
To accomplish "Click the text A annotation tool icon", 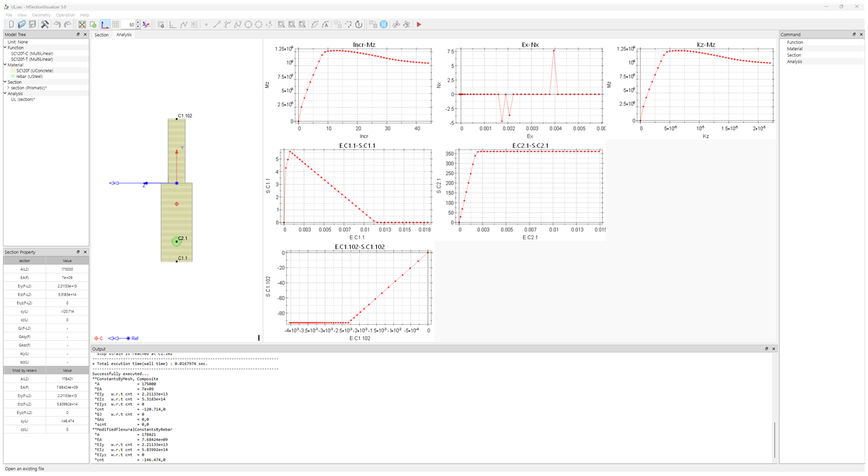I will 325,24.
